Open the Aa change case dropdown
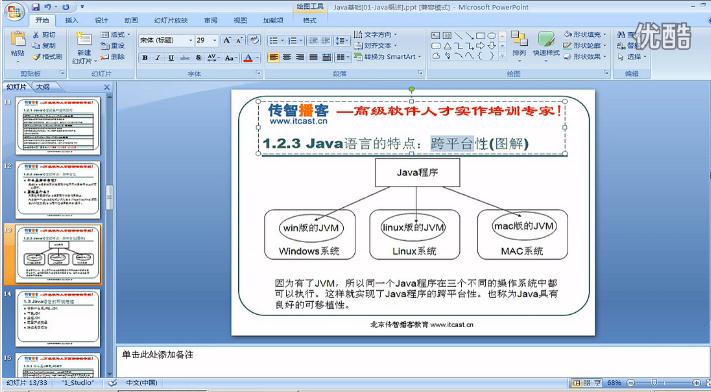The width and height of the screenshot is (711, 392). [x=230, y=58]
